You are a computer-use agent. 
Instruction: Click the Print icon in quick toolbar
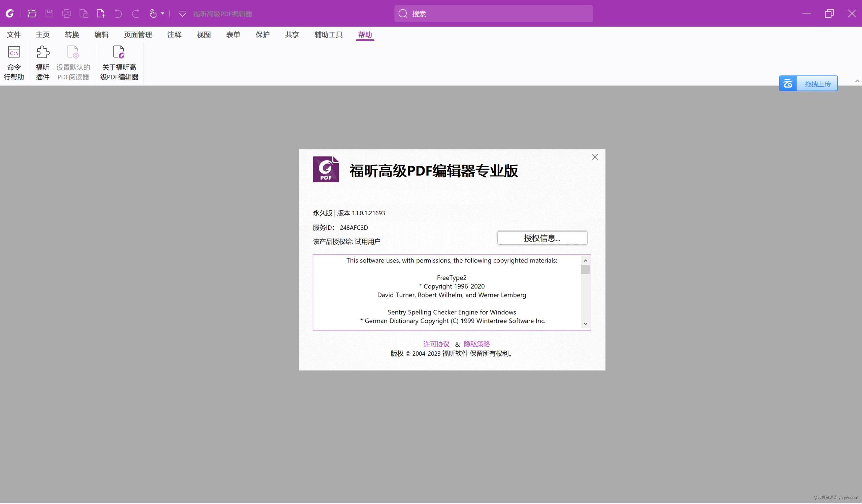[x=67, y=13]
